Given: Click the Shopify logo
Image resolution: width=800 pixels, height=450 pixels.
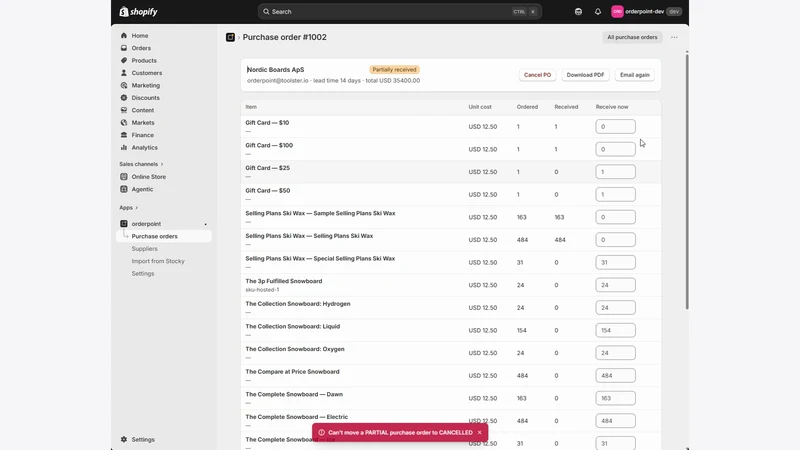Looking at the screenshot, I should click(138, 11).
